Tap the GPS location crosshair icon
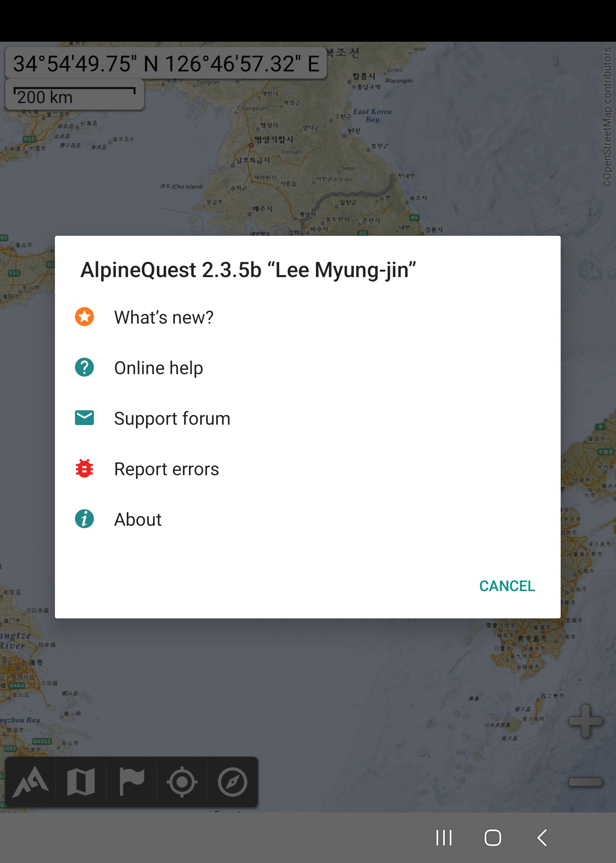This screenshot has height=863, width=616. point(182,782)
